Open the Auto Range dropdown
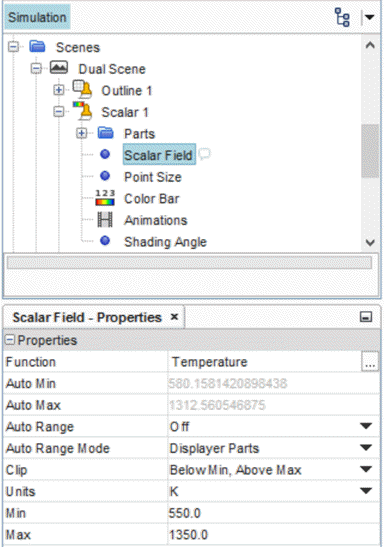The width and height of the screenshot is (384, 547). [366, 426]
